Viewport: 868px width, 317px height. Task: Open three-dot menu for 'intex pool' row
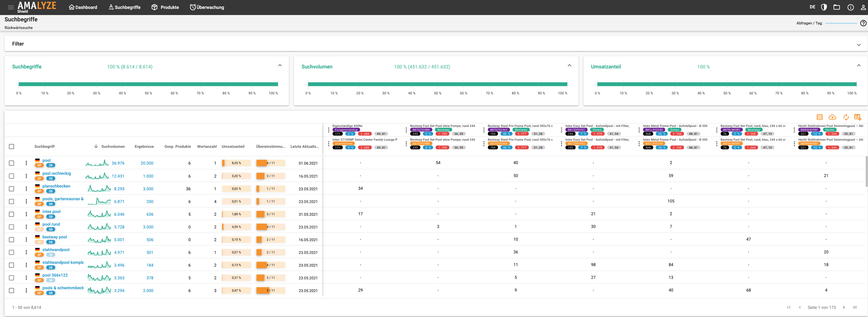point(26,214)
